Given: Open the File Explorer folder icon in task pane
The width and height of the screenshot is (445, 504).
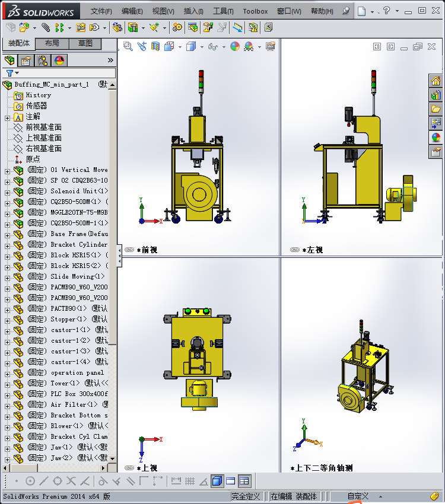Looking at the screenshot, I should coord(436,109).
